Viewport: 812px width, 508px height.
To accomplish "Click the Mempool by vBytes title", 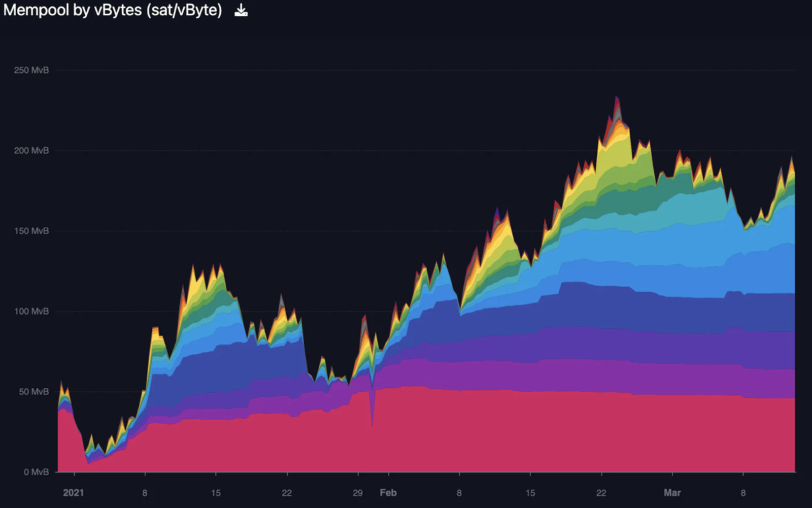I will click(113, 10).
